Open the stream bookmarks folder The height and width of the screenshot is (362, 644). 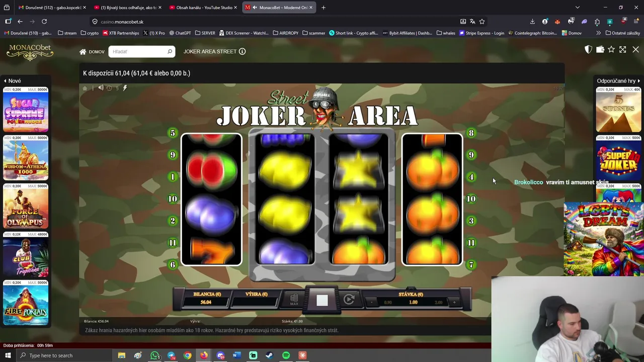pos(67,33)
